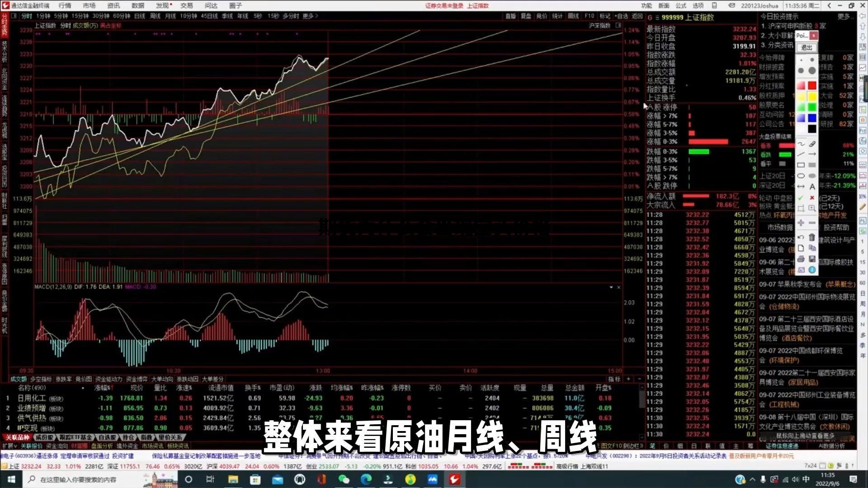Click the 退出 button to exit Pointofix
The height and width of the screenshot is (488, 868).
click(x=807, y=47)
